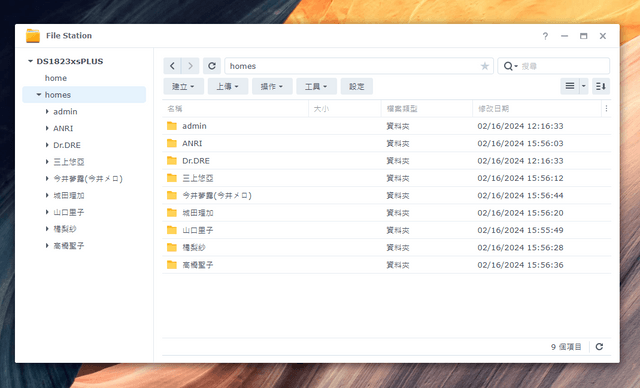Expand the Dr.DRE tree node arrow
640x388 pixels.
pos(47,145)
